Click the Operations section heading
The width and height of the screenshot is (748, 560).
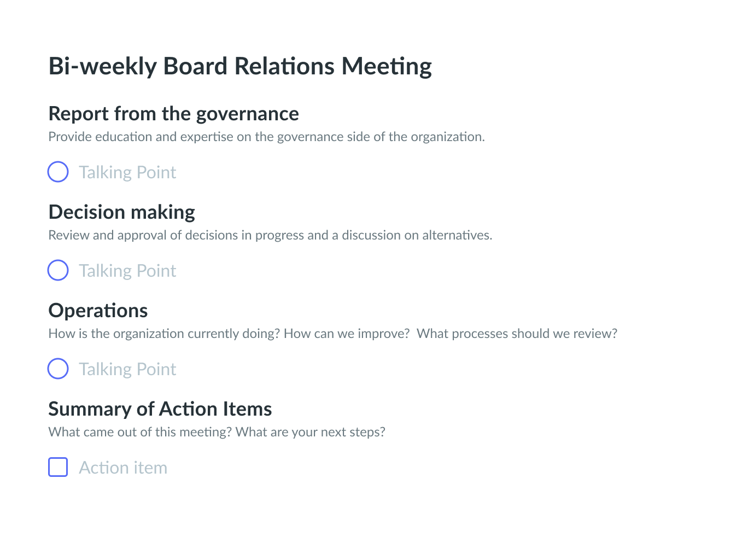tap(98, 311)
